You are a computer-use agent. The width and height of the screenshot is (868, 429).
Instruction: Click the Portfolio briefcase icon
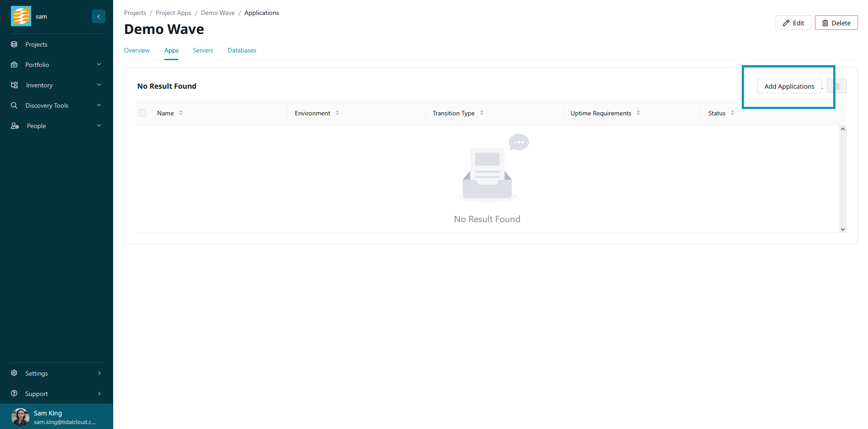point(14,65)
